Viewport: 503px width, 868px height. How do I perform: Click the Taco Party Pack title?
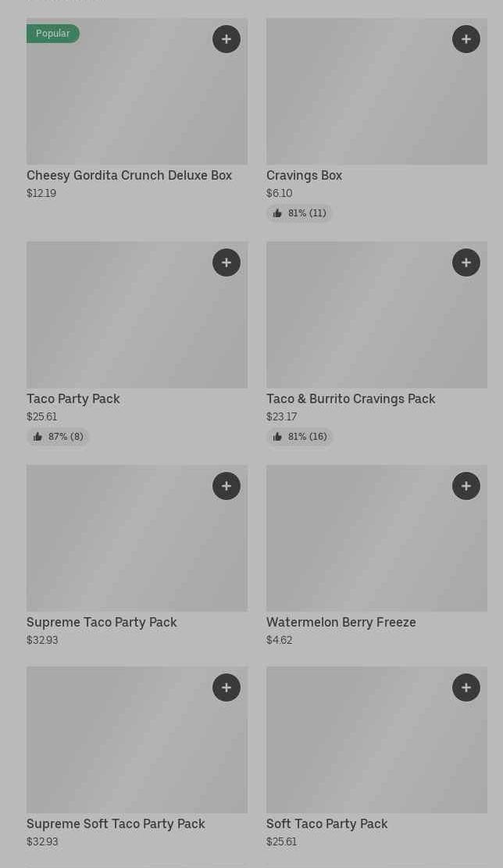click(x=73, y=399)
